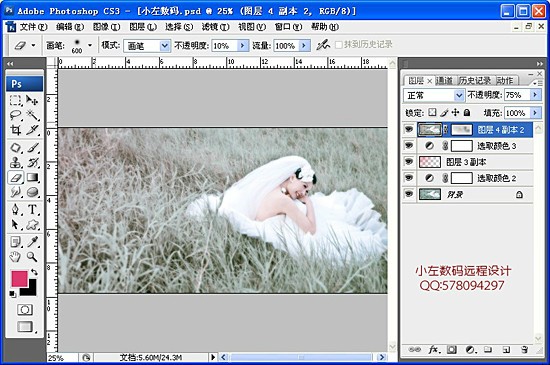Image resolution: width=550 pixels, height=365 pixels.
Task: Select the Hand tool
Action: tap(15, 257)
